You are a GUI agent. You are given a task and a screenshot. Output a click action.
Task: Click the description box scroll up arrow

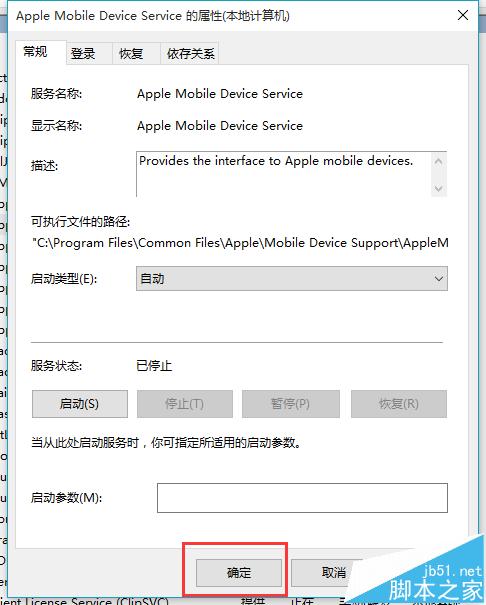point(438,162)
